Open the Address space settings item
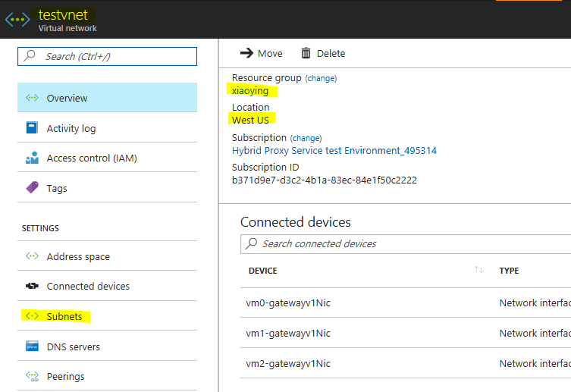The height and width of the screenshot is (392, 571). coord(108,256)
